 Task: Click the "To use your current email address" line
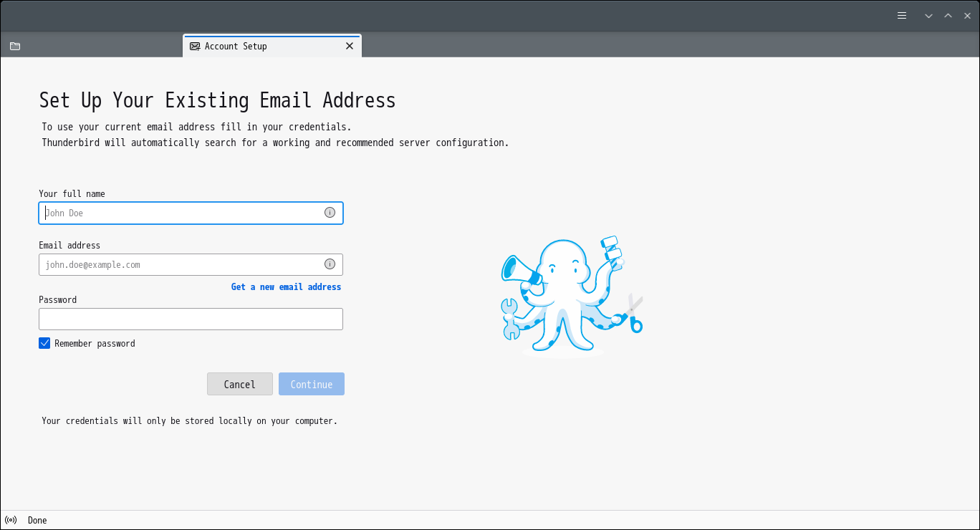tap(196, 127)
